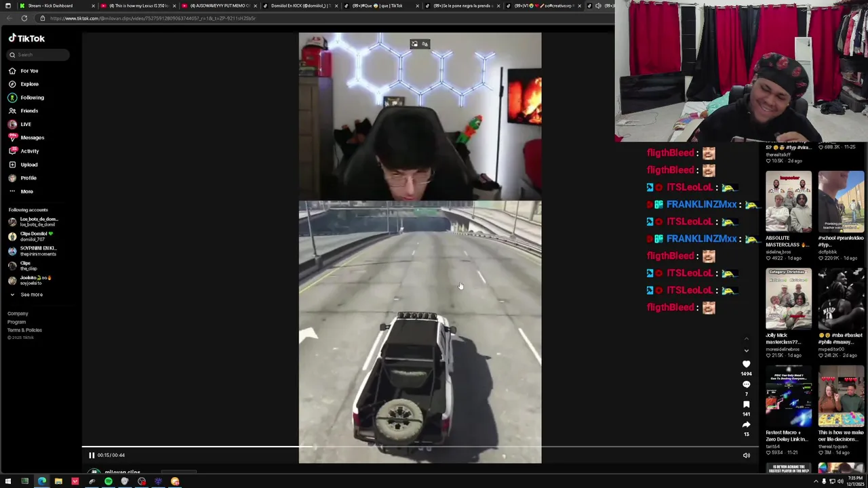Expand See more following accounts

(26, 295)
